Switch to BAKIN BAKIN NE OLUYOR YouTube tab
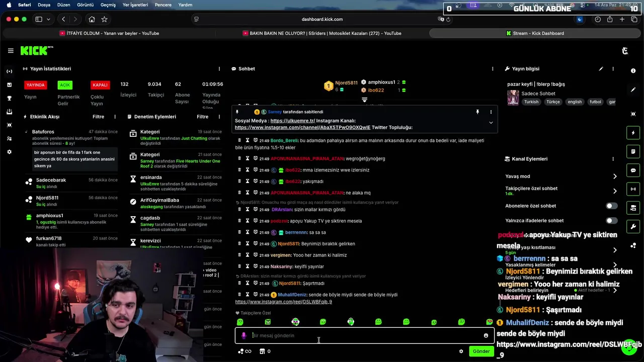This screenshot has width=644, height=362. tap(322, 33)
